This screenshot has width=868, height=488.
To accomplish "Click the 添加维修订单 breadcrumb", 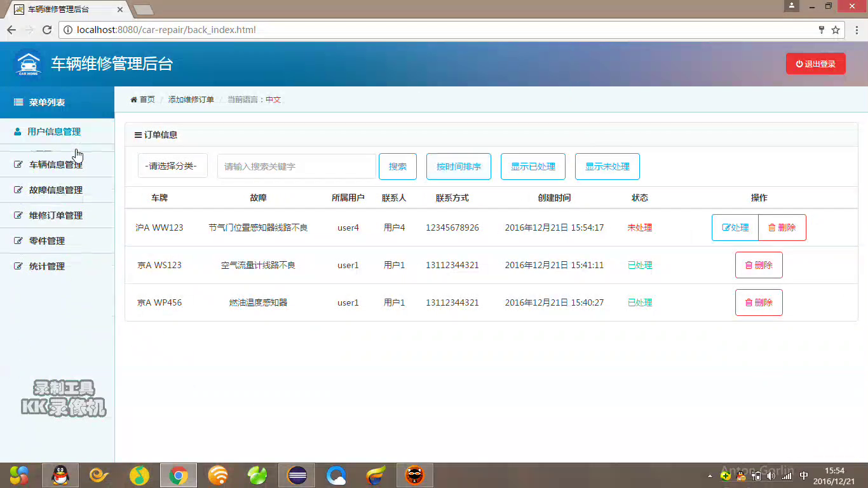I will coord(191,100).
